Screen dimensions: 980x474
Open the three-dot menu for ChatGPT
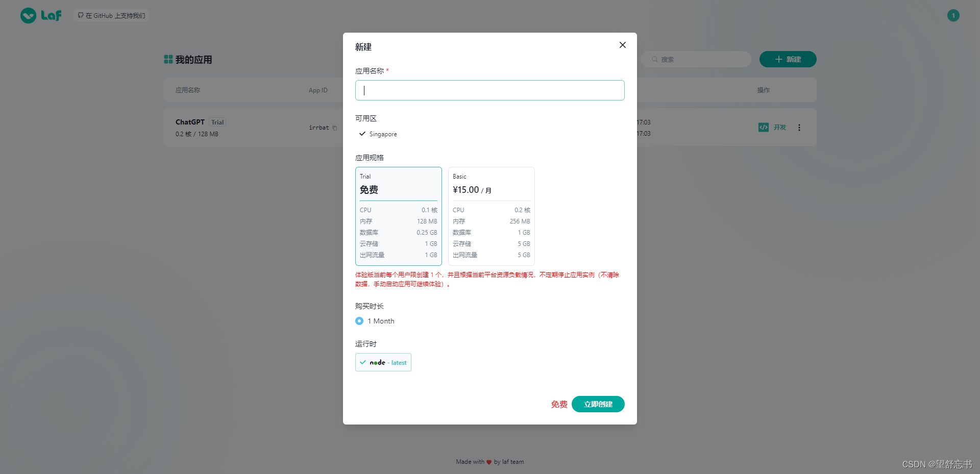(x=799, y=128)
